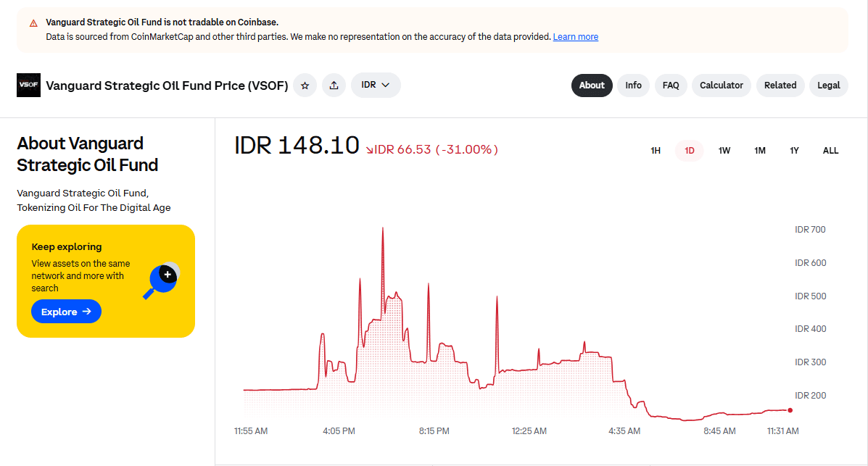Click the 12:25 AM time label
This screenshot has width=868, height=466.
[529, 431]
